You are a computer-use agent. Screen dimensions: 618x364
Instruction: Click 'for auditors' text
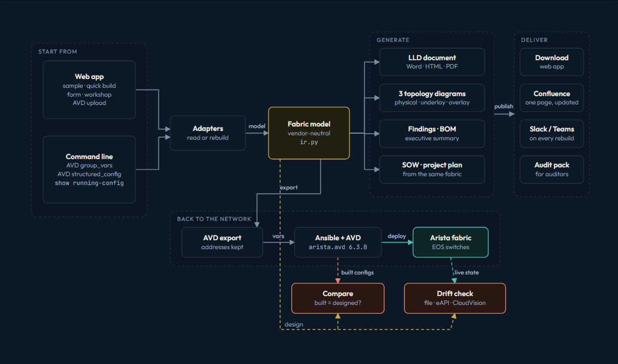pyautogui.click(x=552, y=174)
